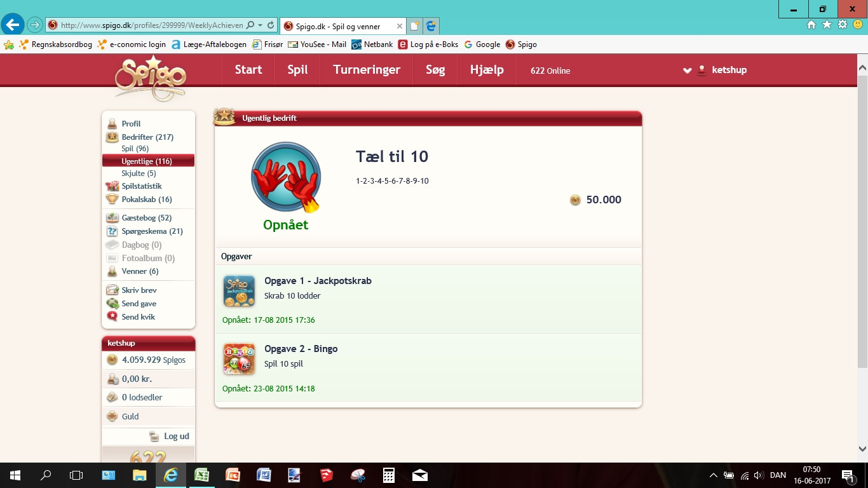Expand the ketshup user dropdown arrow

tap(687, 71)
